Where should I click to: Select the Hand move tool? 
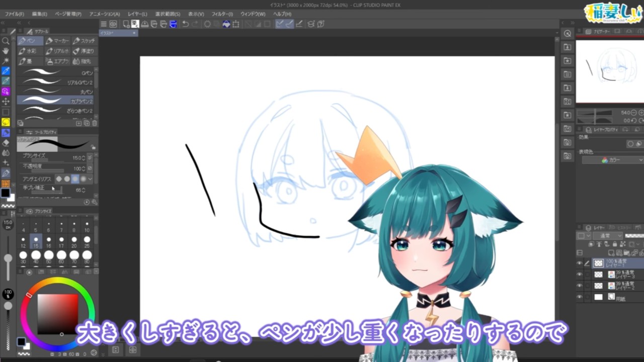(6, 51)
